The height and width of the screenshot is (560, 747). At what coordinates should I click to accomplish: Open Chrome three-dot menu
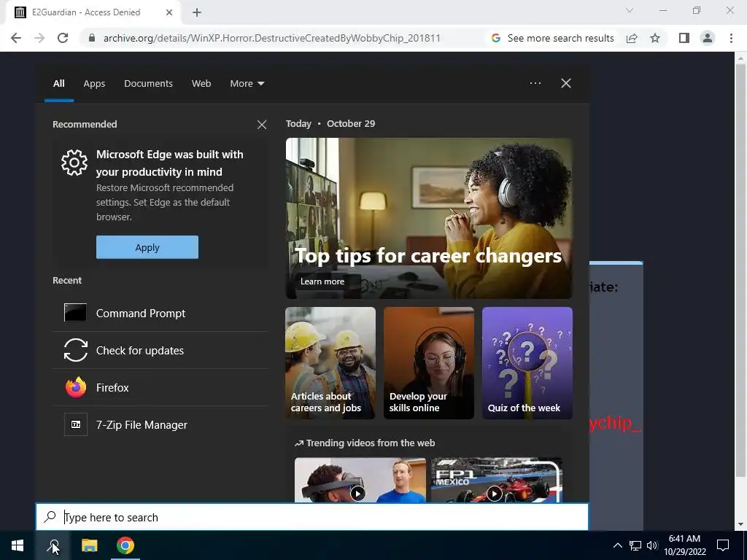(x=731, y=38)
